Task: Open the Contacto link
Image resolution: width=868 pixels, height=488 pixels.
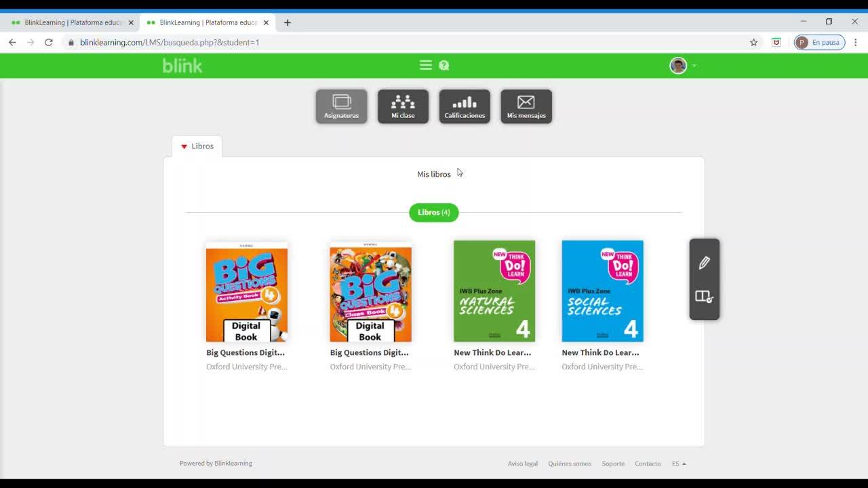Action: point(648,464)
